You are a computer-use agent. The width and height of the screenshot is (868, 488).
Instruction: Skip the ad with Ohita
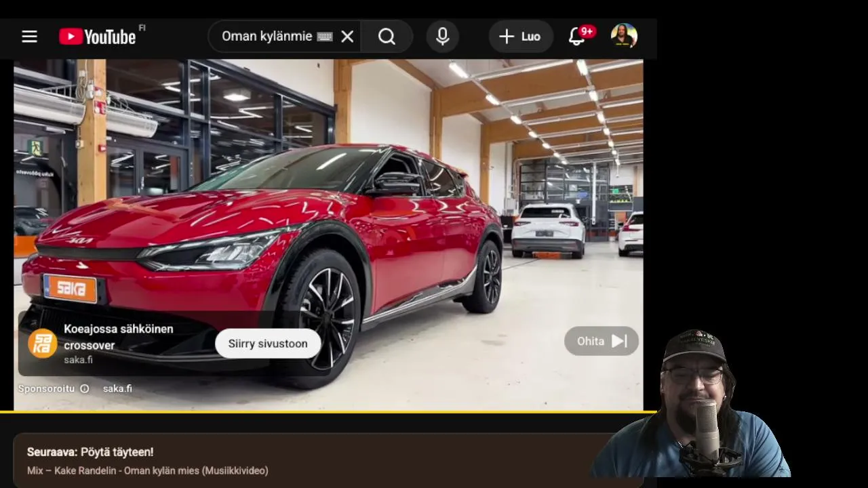click(x=601, y=341)
